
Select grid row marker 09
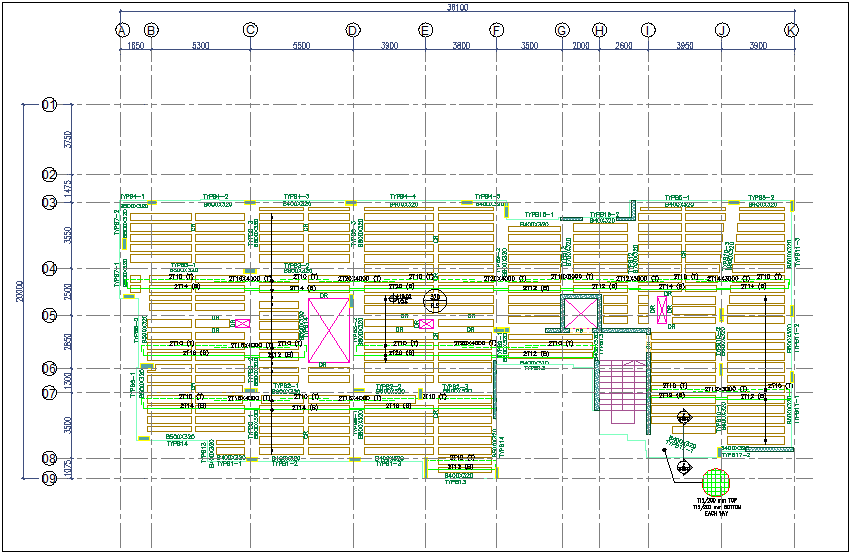[49, 479]
